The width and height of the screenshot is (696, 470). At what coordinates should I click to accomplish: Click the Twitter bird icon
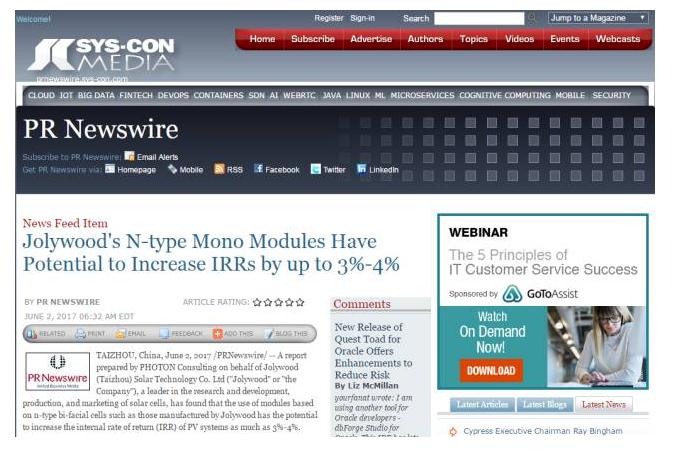coord(316,170)
